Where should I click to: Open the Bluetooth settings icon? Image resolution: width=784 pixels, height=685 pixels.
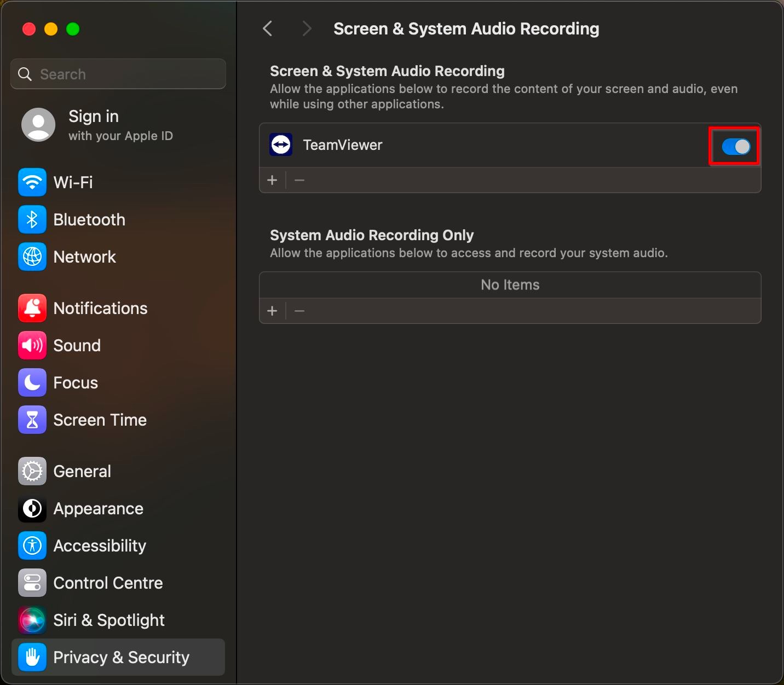32,219
